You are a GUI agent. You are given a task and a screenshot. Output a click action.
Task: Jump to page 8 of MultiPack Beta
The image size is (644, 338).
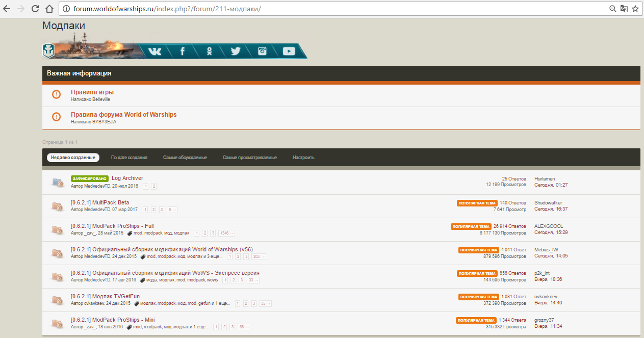pos(172,210)
